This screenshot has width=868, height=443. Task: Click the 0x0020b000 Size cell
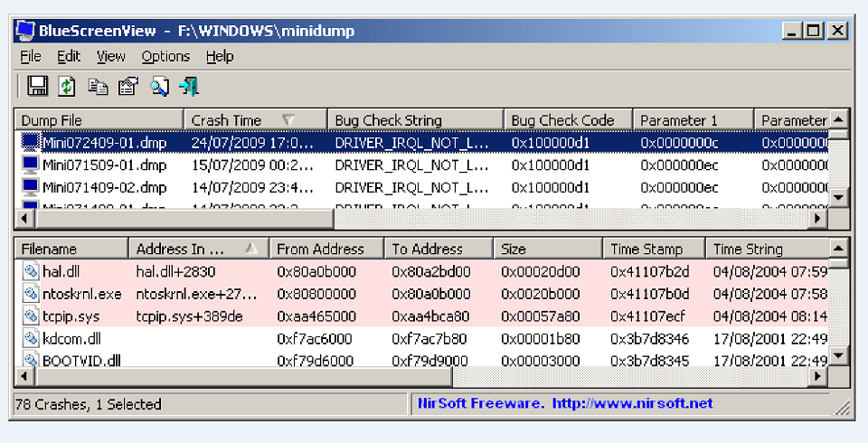[541, 294]
